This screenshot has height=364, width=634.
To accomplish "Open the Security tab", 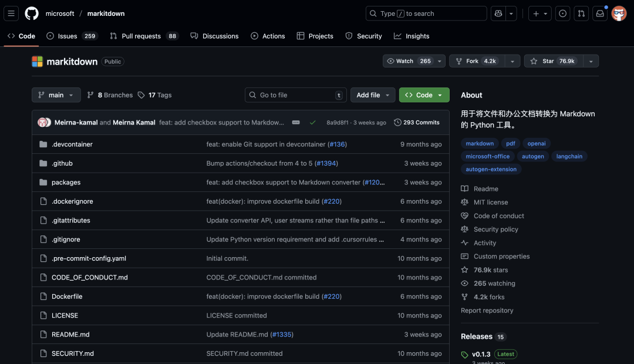I will (x=363, y=36).
